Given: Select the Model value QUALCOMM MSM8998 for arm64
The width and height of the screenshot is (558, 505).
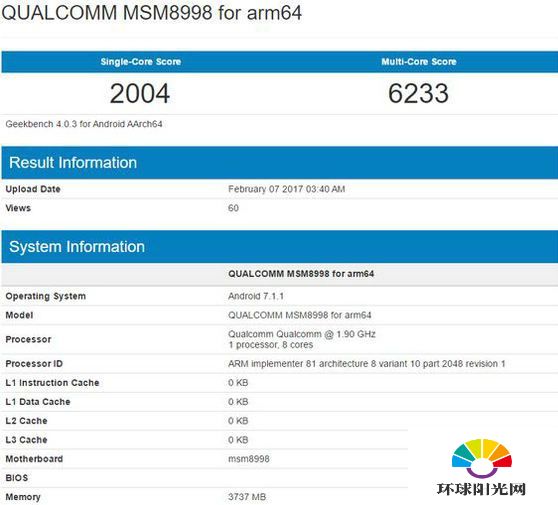Looking at the screenshot, I should coord(300,315).
